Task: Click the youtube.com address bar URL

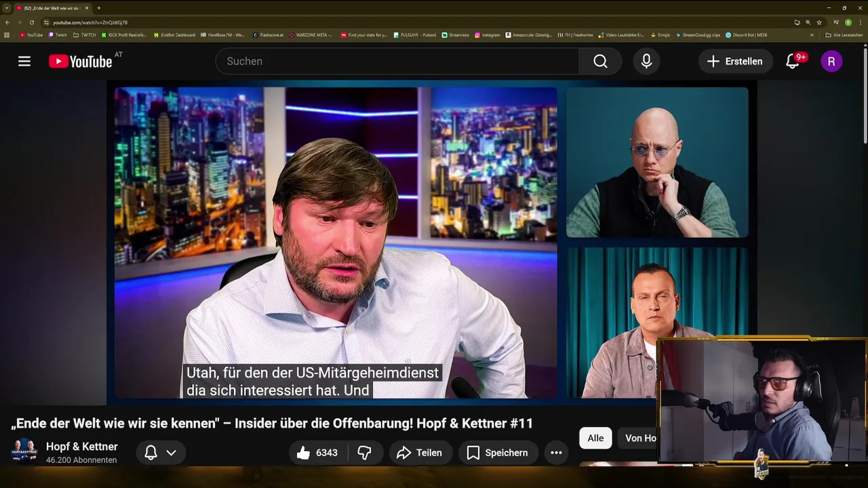Action: 90,22
